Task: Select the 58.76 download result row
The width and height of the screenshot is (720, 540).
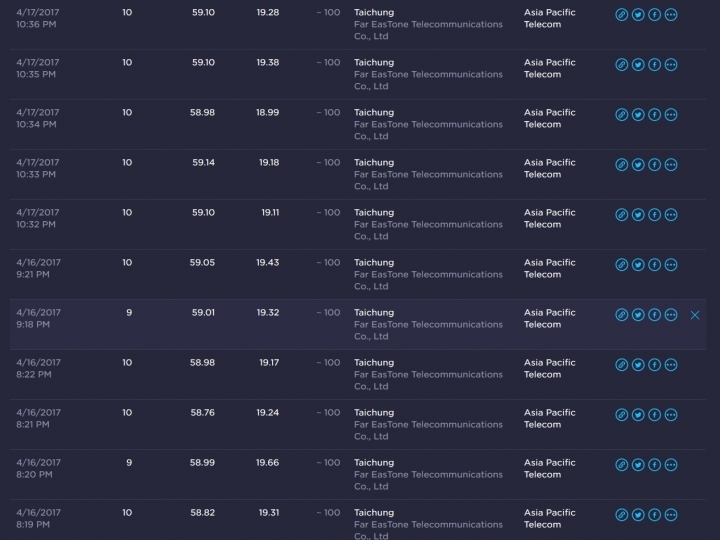Action: [x=358, y=425]
